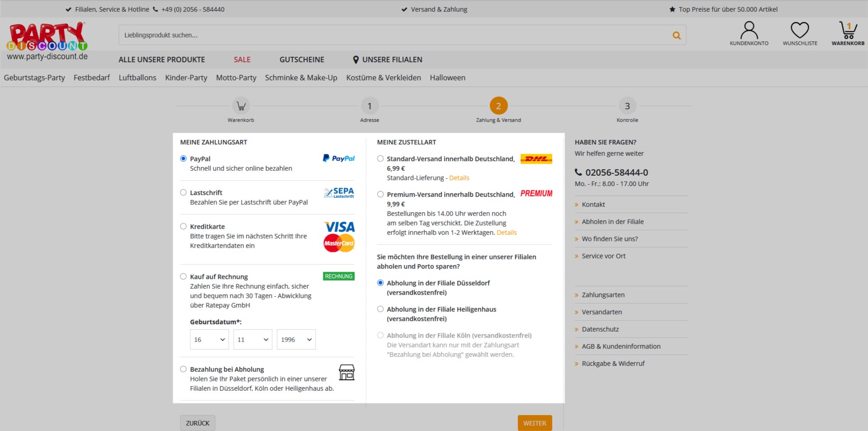Open the Halloween category
868x431 pixels.
[448, 78]
